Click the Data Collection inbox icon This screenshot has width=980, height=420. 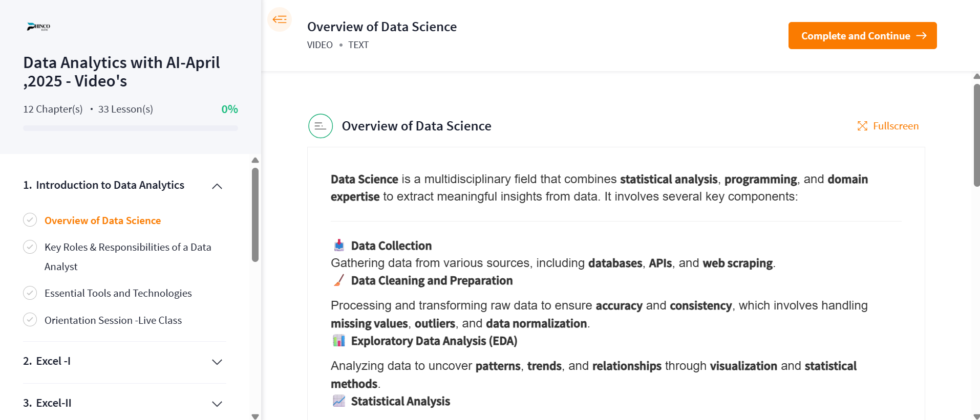pyautogui.click(x=339, y=246)
